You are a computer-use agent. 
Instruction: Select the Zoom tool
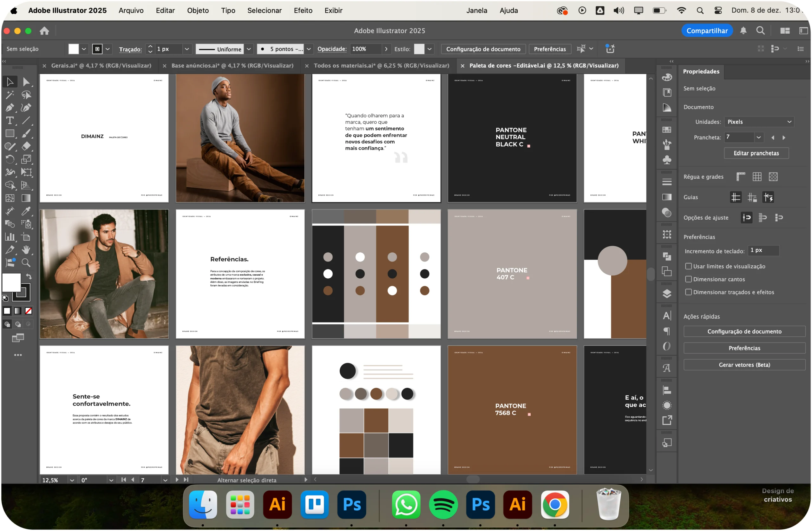pyautogui.click(x=26, y=263)
